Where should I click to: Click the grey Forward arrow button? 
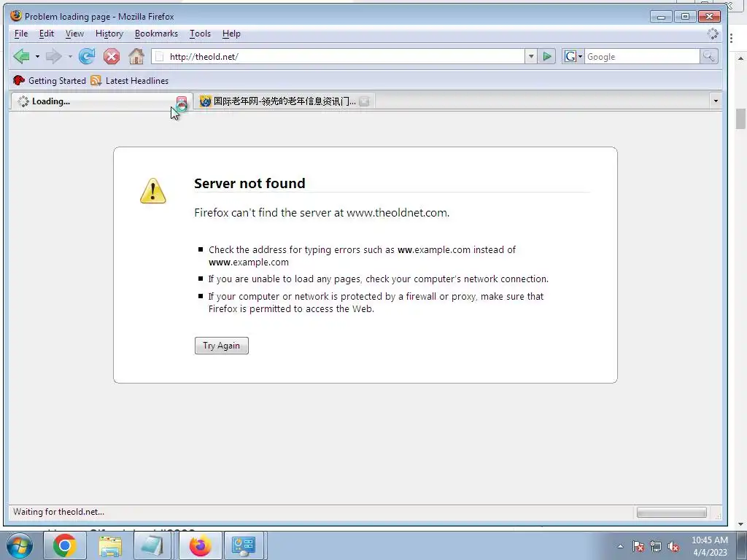point(53,57)
